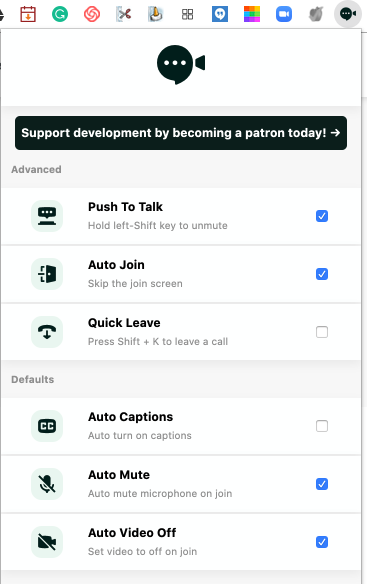
Task: Click the large chat-camera logo
Action: tap(181, 64)
